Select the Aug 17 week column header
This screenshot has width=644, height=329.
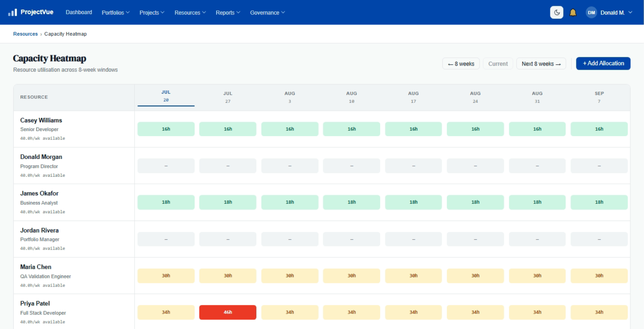[x=413, y=97]
